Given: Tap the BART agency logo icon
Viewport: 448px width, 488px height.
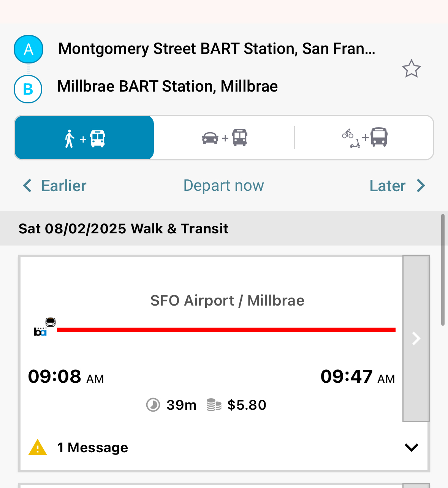Looking at the screenshot, I should coord(40,331).
